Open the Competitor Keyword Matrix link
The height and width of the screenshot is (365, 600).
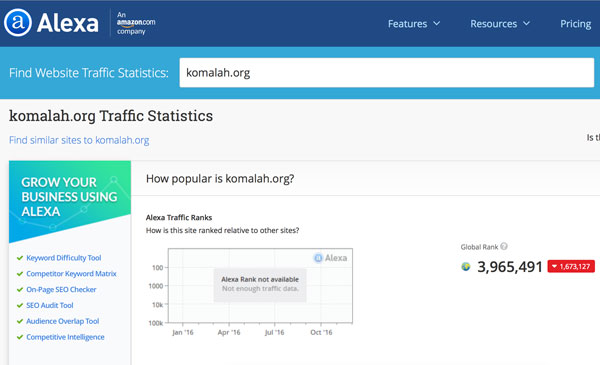pyautogui.click(x=71, y=274)
